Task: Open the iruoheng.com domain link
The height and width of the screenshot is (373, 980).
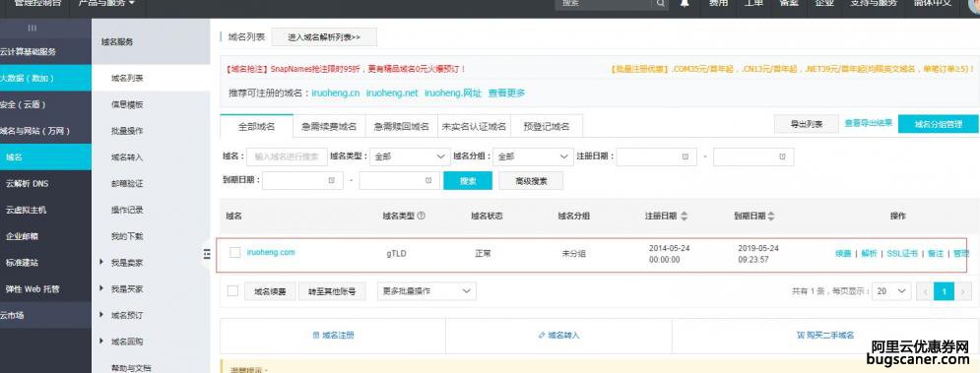Action: tap(271, 252)
